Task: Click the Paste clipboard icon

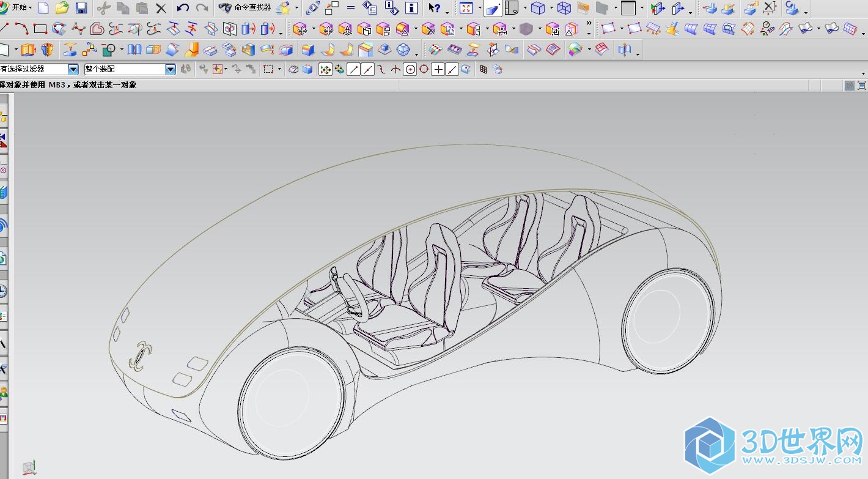Action: pos(142,8)
